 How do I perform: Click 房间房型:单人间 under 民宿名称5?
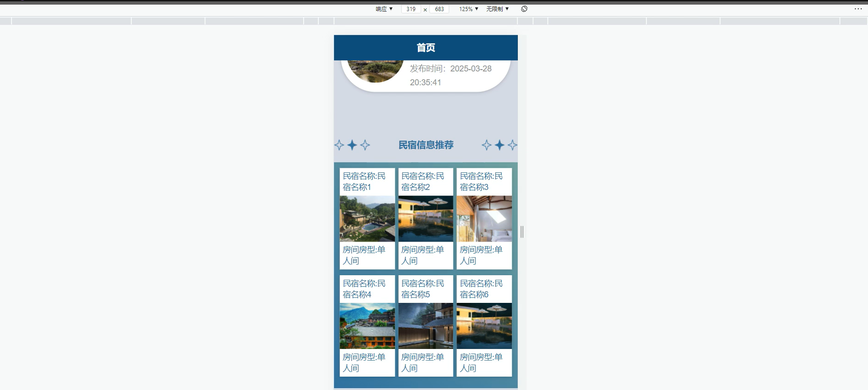coord(422,363)
